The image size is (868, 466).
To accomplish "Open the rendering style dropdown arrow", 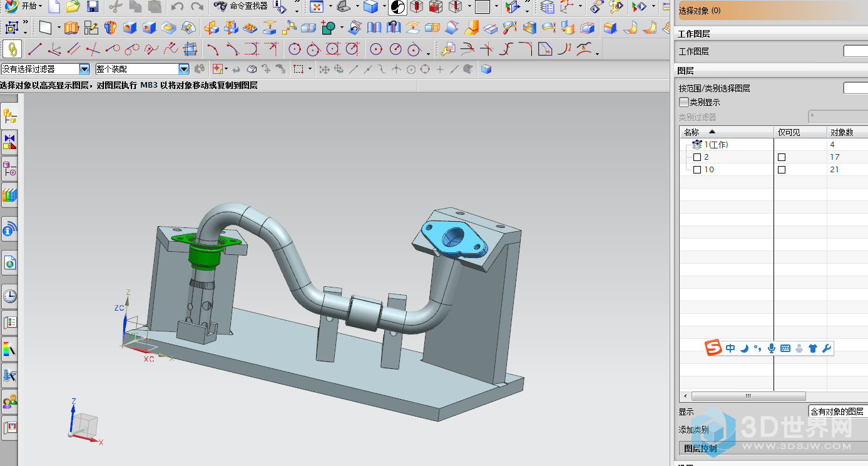I will [x=383, y=7].
